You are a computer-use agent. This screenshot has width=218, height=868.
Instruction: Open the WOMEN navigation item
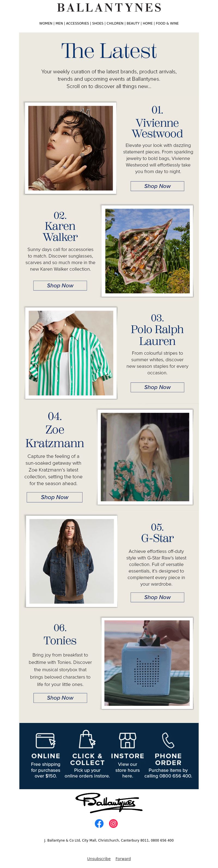click(46, 23)
